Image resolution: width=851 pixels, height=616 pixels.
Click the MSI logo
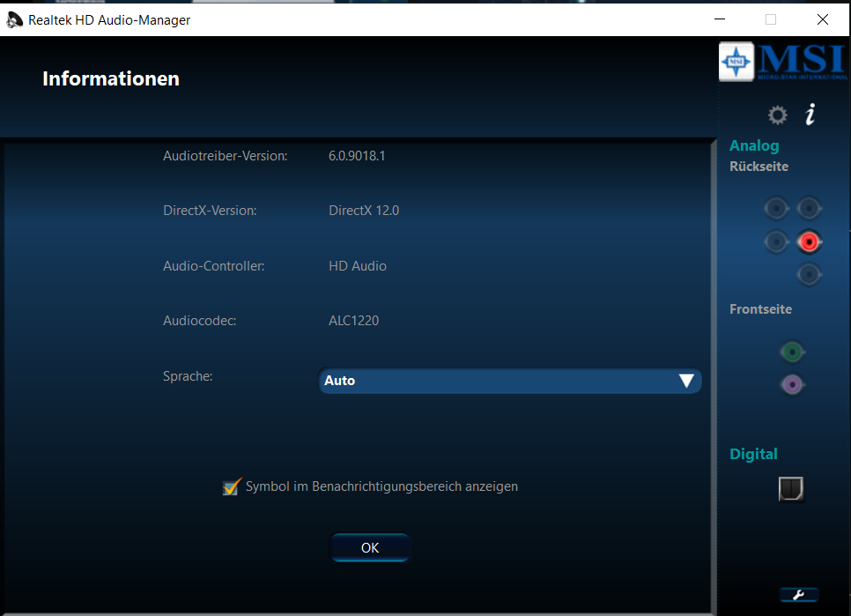pyautogui.click(x=782, y=62)
